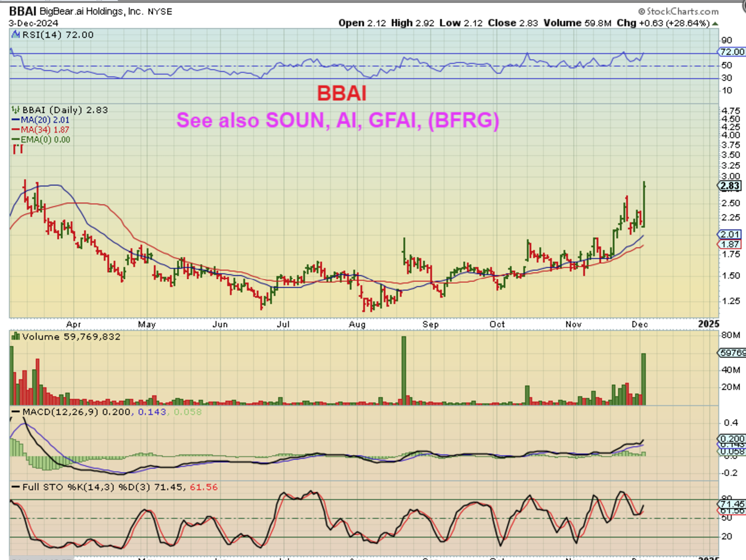Click the EMA(0) 0.00 legend entry
This screenshot has width=746, height=560.
(42, 139)
